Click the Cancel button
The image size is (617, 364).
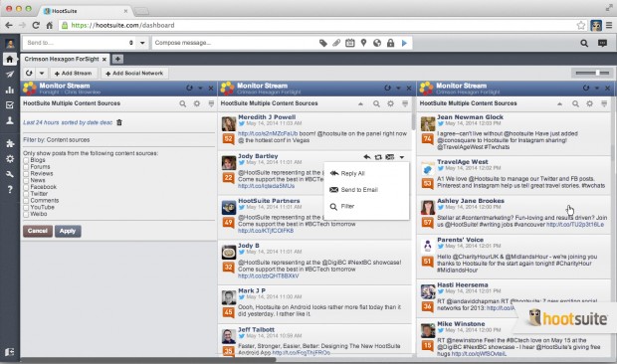tap(38, 231)
